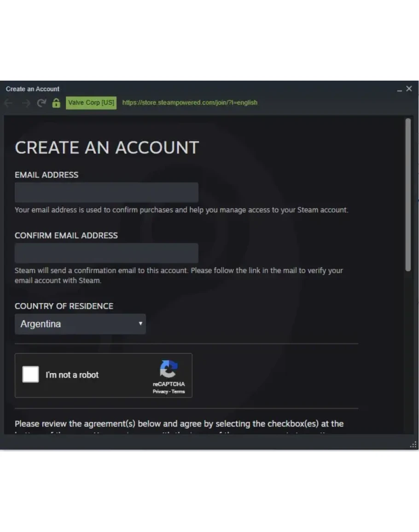Click the reCAPTCHA Privacy link

click(x=160, y=392)
